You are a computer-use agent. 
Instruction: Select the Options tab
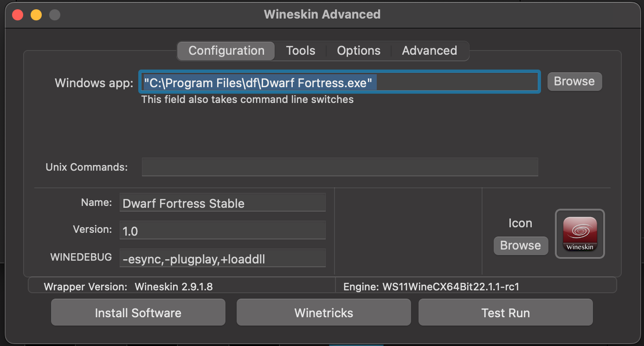[x=359, y=51]
